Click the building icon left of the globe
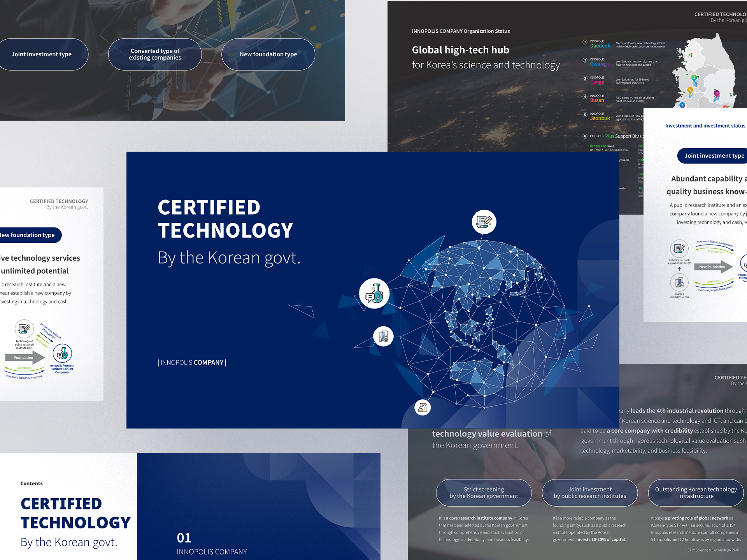Image resolution: width=747 pixels, height=560 pixels. (383, 336)
